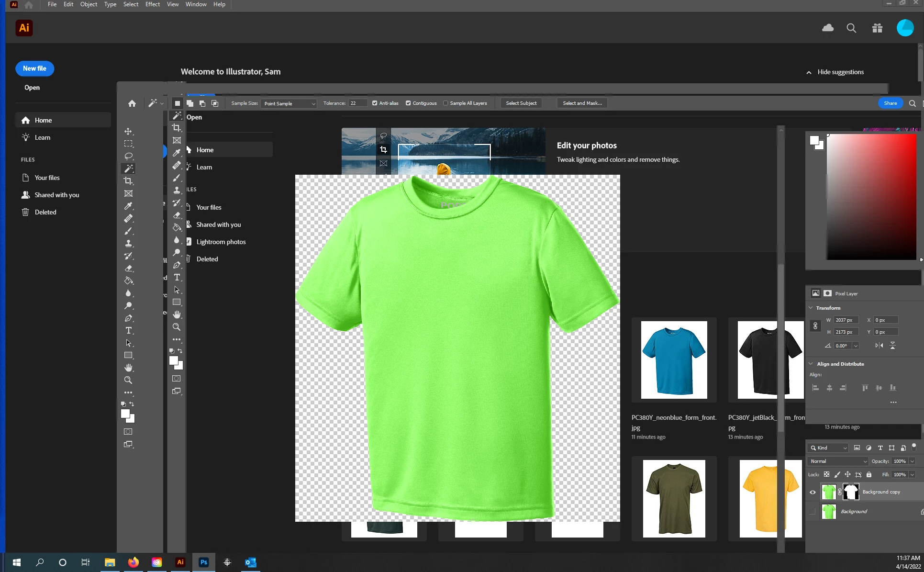
Task: Open the Normal blend mode dropdown
Action: [838, 461]
